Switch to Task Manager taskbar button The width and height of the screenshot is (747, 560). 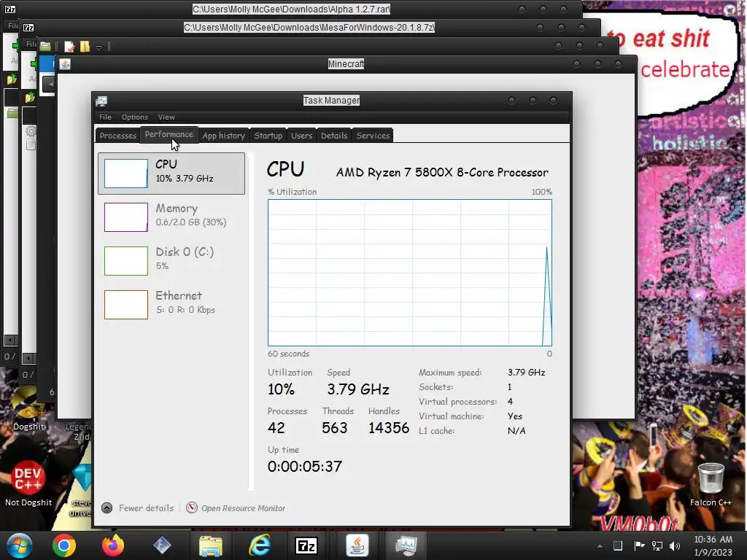click(406, 545)
